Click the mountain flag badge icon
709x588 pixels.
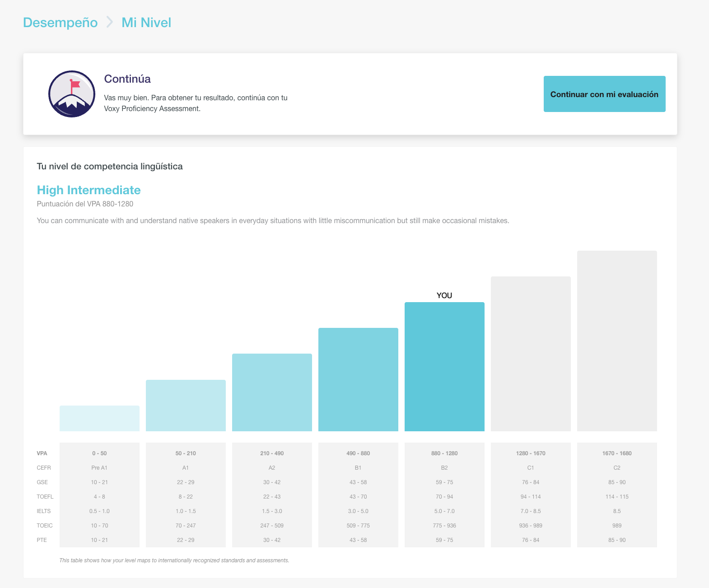click(x=72, y=94)
